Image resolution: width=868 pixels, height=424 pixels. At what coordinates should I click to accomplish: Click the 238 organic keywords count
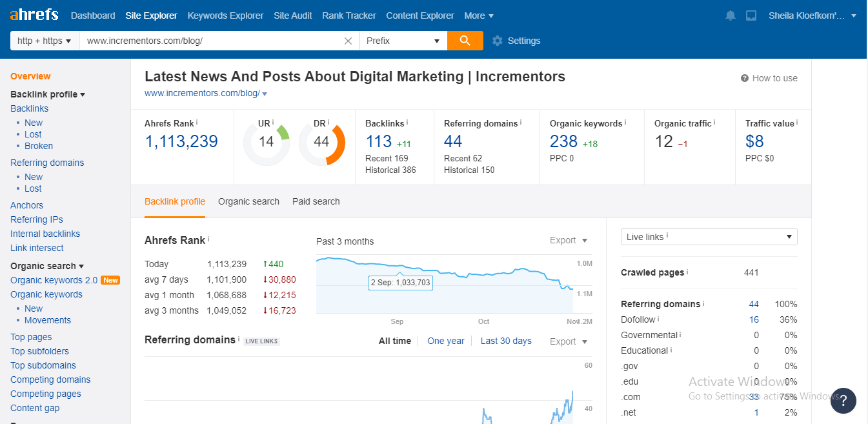tap(563, 141)
